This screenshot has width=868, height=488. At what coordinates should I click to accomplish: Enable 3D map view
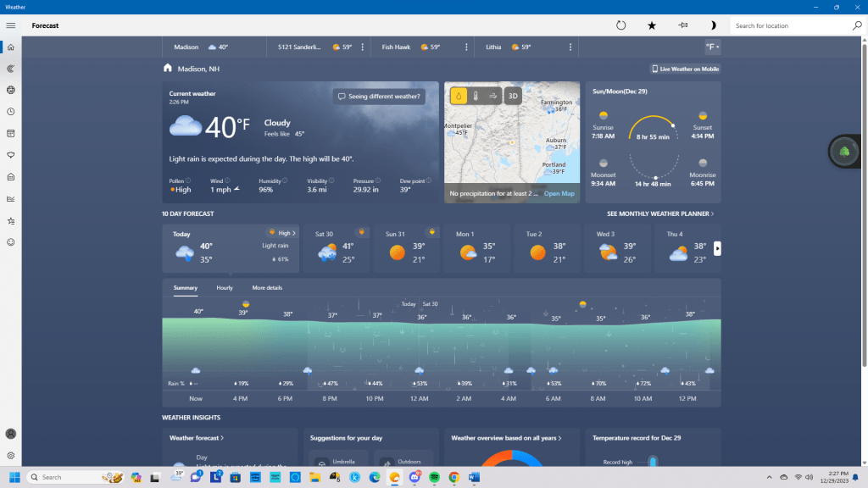click(513, 96)
